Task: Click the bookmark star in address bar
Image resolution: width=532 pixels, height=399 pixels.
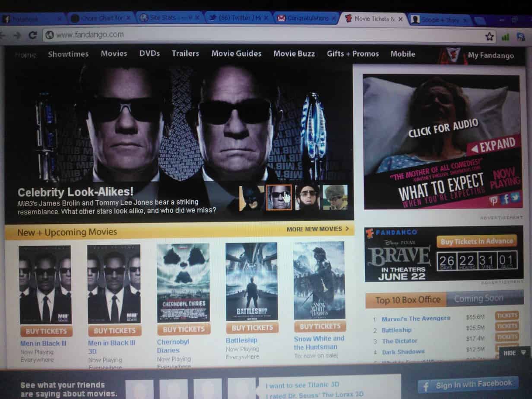Action: pyautogui.click(x=489, y=37)
